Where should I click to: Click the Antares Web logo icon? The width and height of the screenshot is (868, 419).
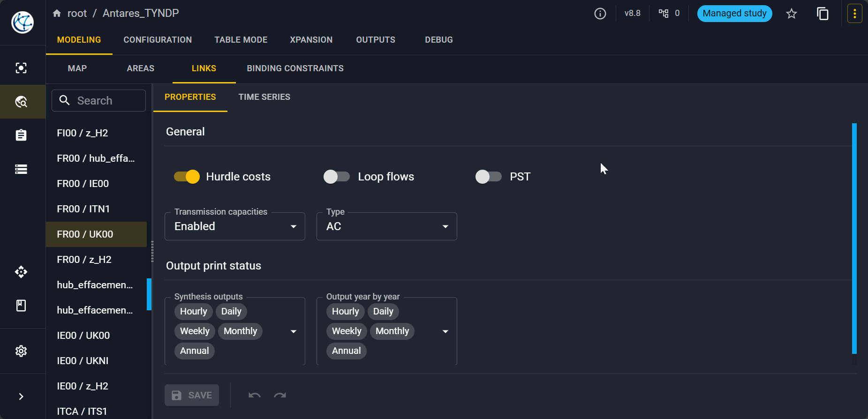click(x=23, y=22)
